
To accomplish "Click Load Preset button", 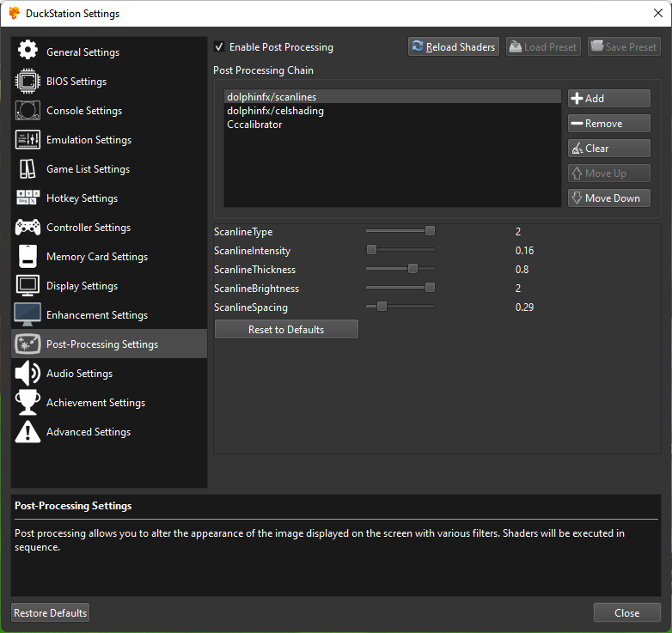I will pyautogui.click(x=543, y=46).
